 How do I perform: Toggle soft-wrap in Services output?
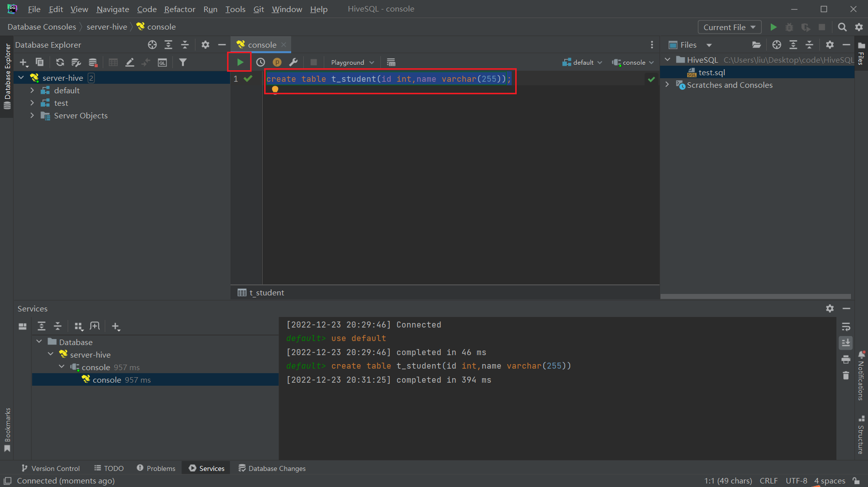846,327
